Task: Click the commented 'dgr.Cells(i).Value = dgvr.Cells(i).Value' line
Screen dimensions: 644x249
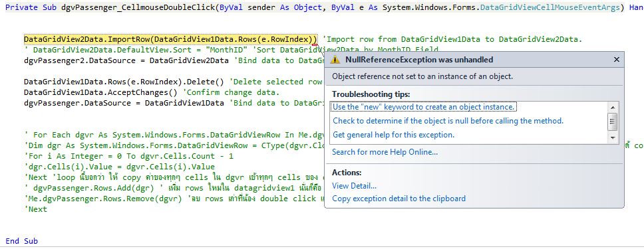Action: point(119,167)
